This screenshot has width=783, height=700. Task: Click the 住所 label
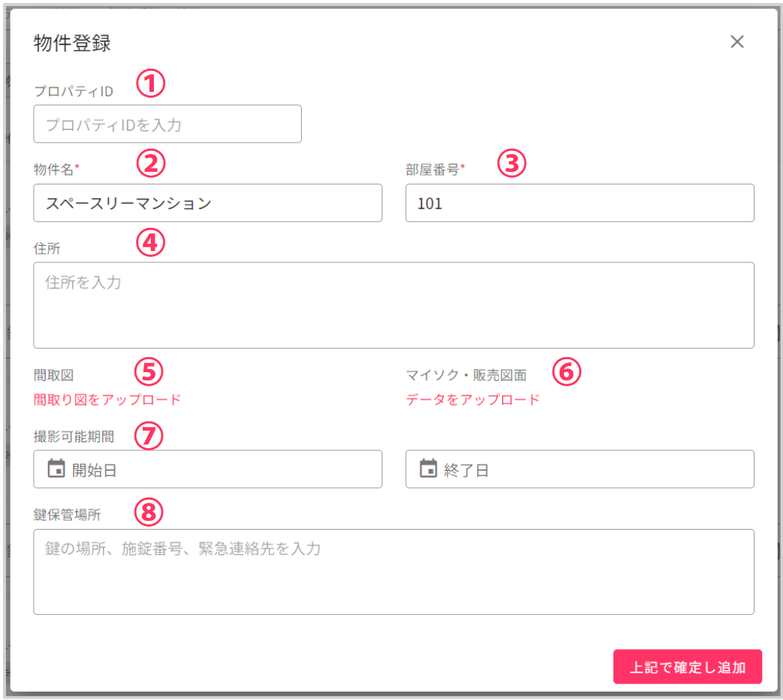pyautogui.click(x=47, y=248)
